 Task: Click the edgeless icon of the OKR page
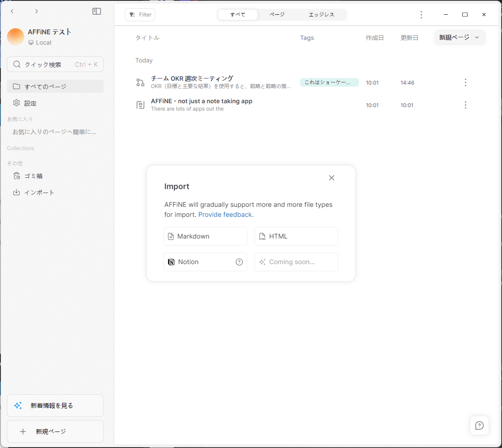click(x=140, y=83)
